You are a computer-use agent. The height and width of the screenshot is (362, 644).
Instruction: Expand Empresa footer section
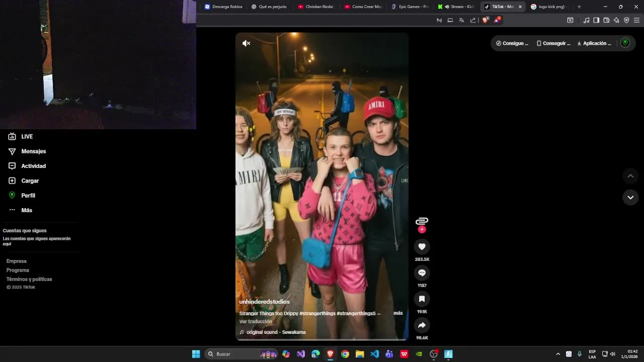tap(17, 261)
